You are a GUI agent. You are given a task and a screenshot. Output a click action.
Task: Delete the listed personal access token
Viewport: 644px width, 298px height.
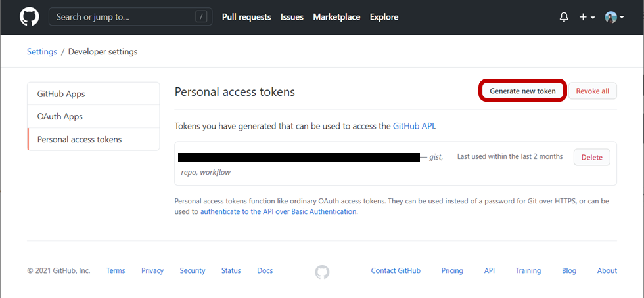[x=591, y=158]
